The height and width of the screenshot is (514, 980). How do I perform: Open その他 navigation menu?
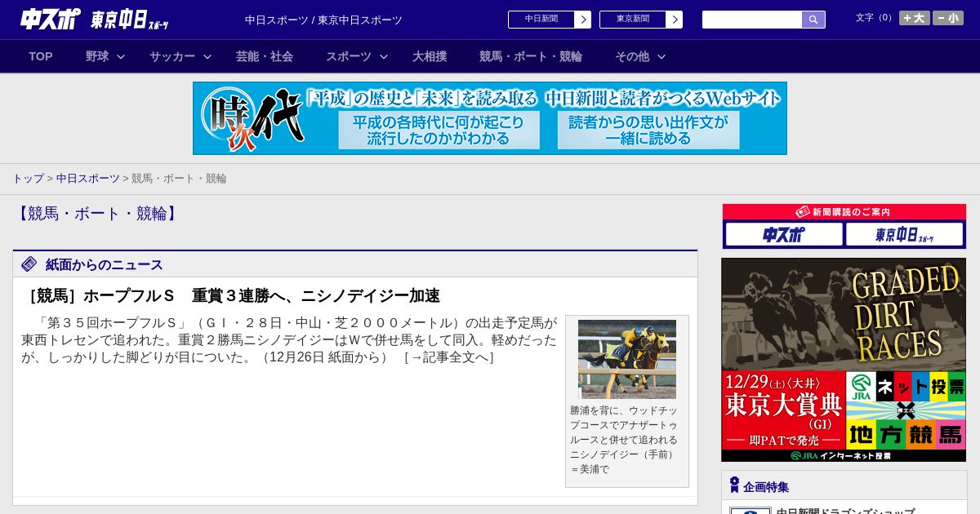[x=632, y=56]
